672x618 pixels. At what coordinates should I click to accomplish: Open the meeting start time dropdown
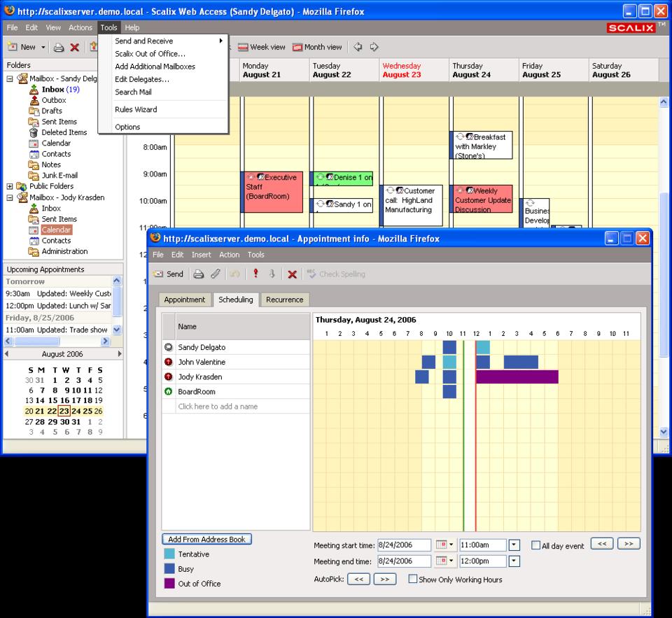point(514,545)
